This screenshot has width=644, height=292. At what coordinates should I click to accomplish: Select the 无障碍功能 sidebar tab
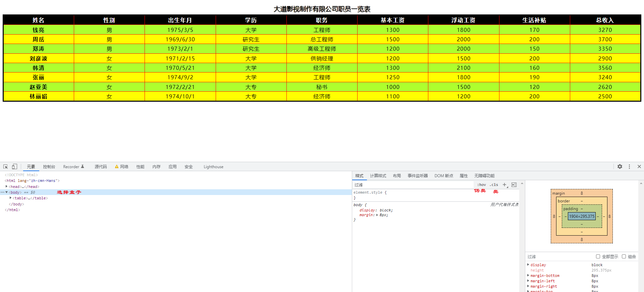[484, 176]
